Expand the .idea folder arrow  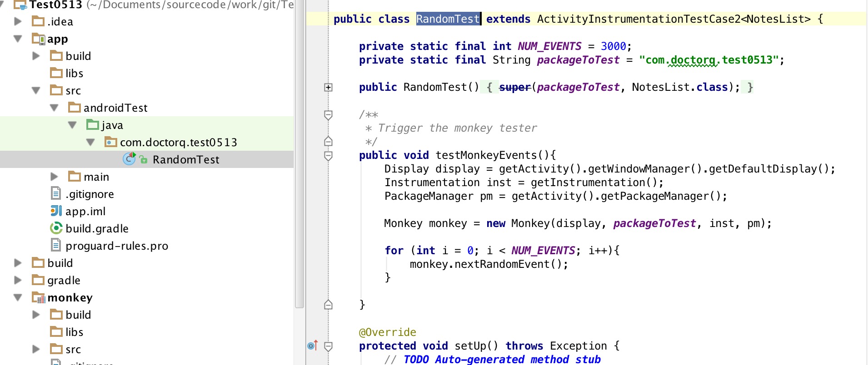18,21
